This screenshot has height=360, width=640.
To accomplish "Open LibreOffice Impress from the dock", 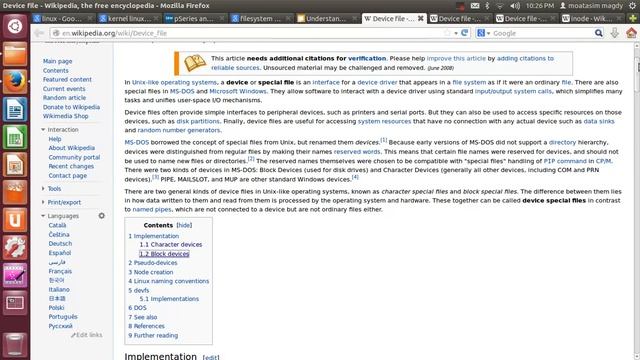I will [15, 164].
